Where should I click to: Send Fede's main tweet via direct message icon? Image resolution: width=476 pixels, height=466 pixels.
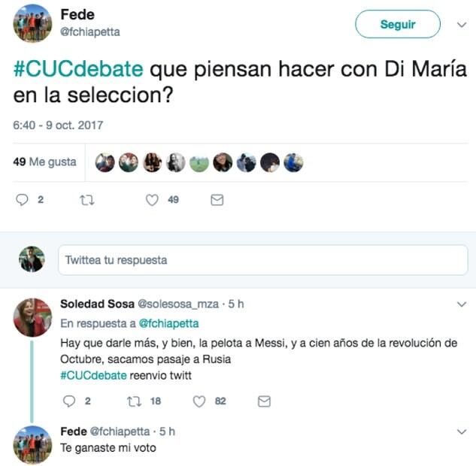pos(217,200)
